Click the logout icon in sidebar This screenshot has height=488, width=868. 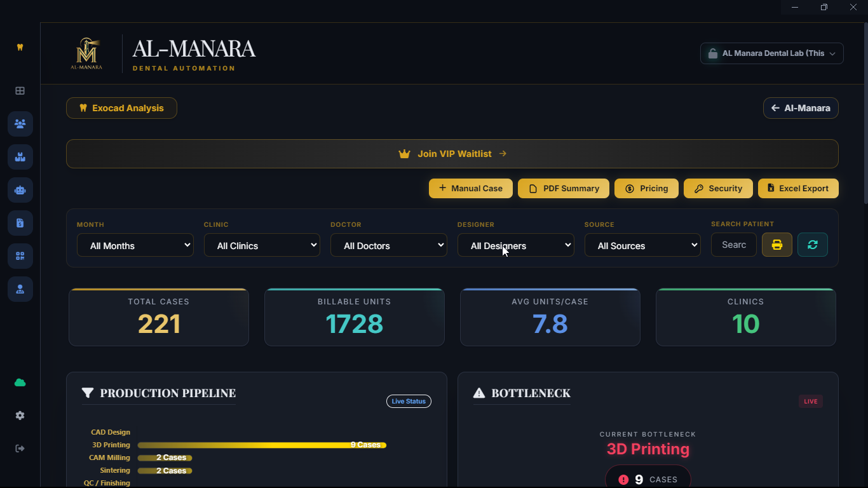click(20, 449)
